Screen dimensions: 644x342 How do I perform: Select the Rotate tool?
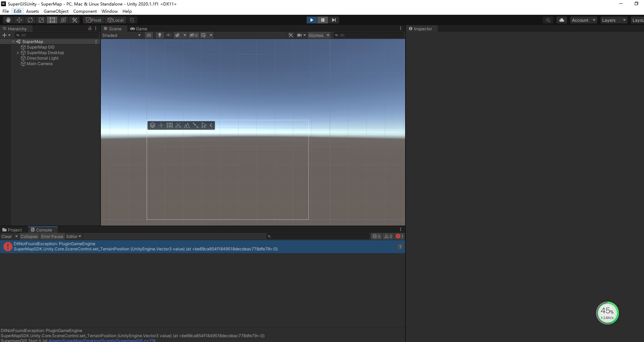pyautogui.click(x=30, y=20)
